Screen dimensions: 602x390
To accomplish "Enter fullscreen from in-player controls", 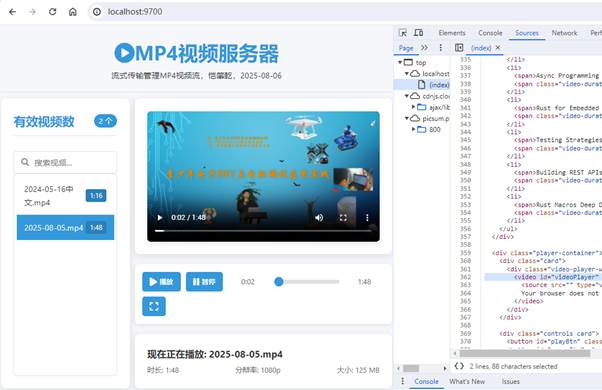I will pos(343,218).
